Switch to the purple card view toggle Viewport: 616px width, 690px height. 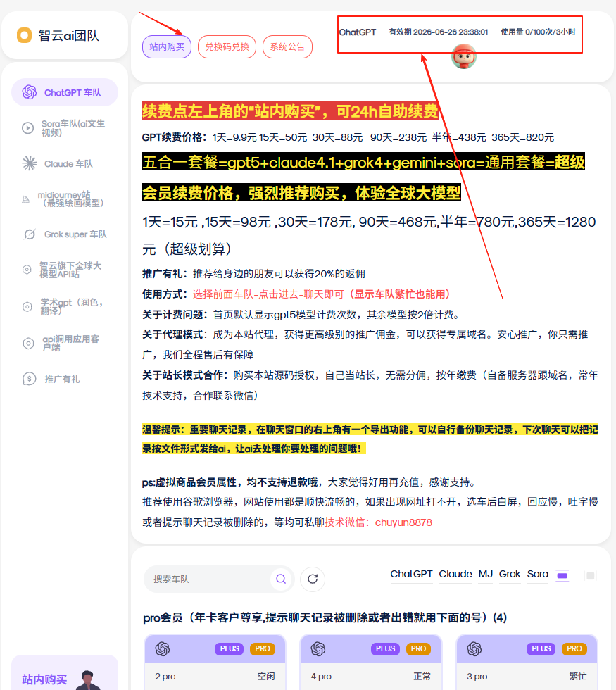(562, 575)
